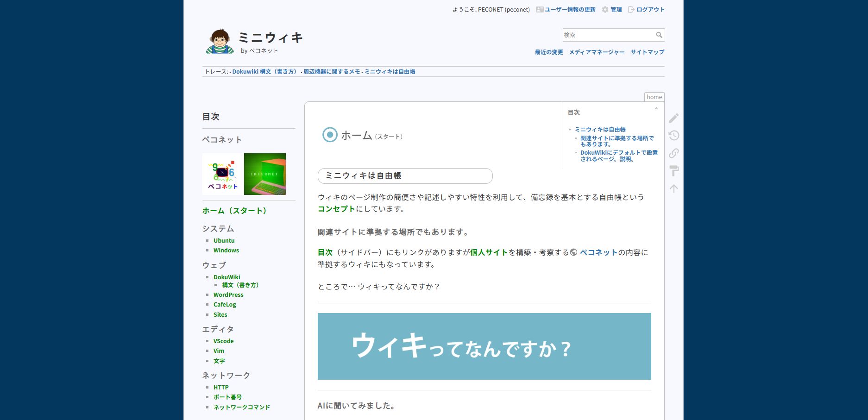Open メディアマネージャー media manager

point(597,52)
